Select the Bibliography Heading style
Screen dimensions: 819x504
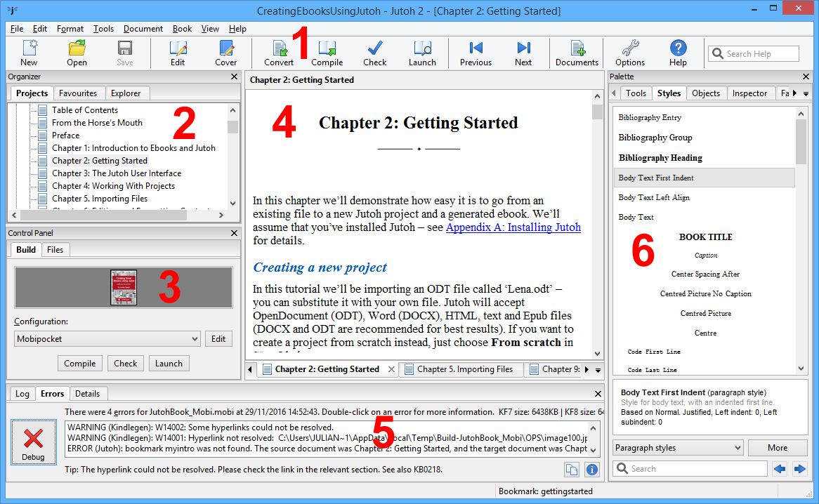coord(660,158)
